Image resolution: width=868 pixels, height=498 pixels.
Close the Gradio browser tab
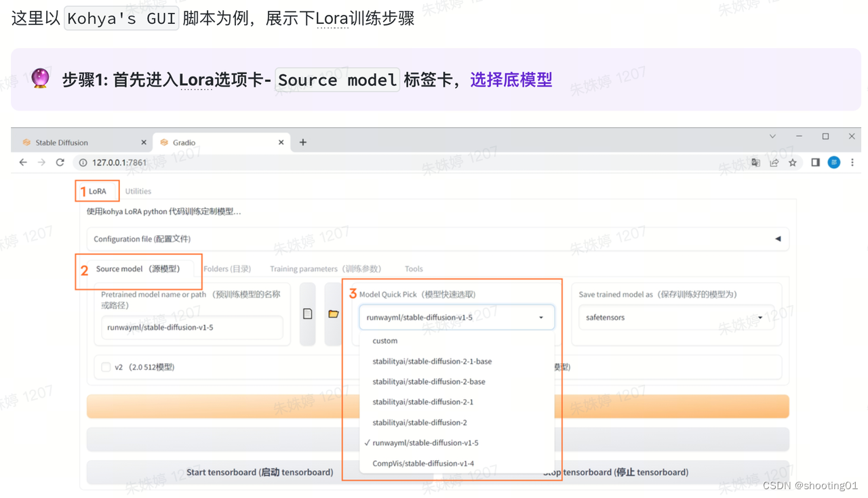[x=281, y=142]
